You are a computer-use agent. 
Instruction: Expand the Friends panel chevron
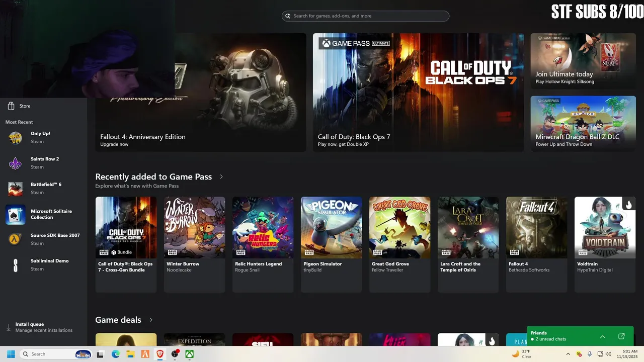coord(603,336)
